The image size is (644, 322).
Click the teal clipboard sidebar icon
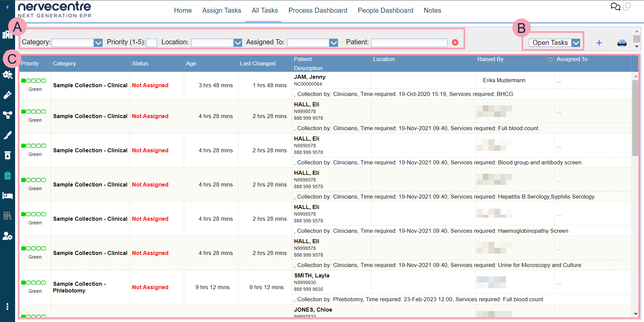click(x=7, y=175)
